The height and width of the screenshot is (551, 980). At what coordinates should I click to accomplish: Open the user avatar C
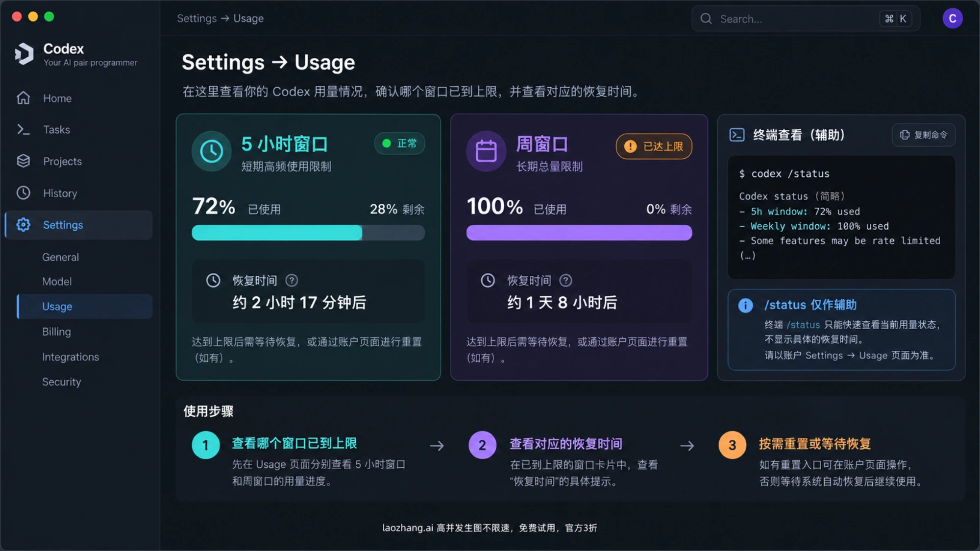click(953, 19)
